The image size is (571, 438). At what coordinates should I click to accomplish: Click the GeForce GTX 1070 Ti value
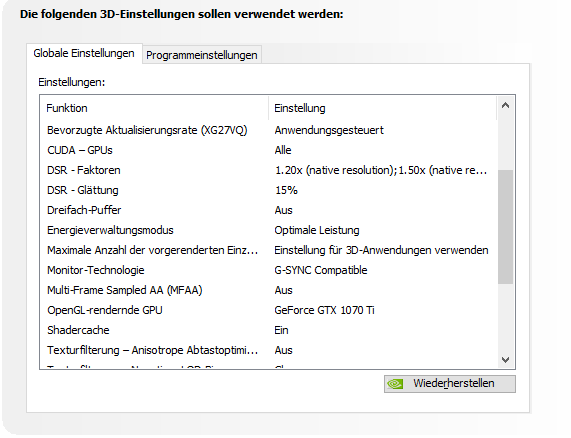[324, 310]
